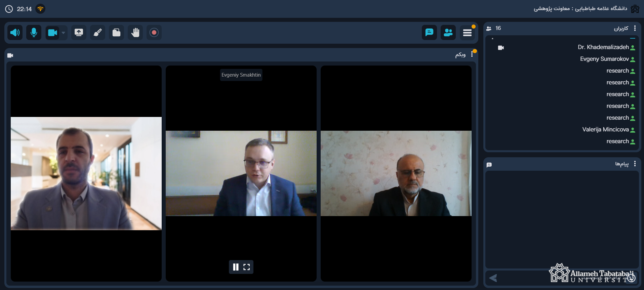The image size is (644, 290).
Task: Select the whiteboard brush tool
Action: (x=97, y=33)
